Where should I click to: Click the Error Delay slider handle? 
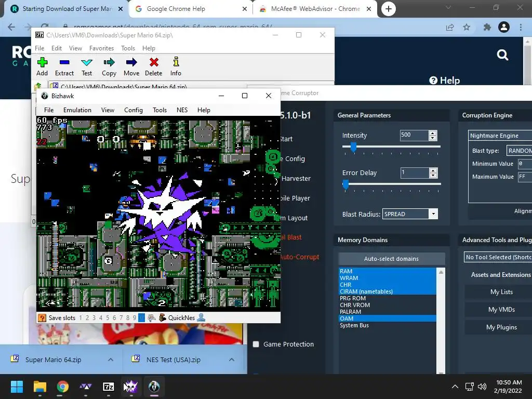click(345, 184)
